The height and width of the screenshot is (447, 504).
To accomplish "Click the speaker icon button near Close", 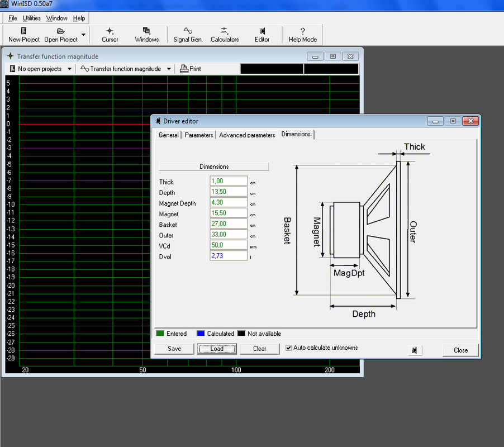I will [415, 350].
